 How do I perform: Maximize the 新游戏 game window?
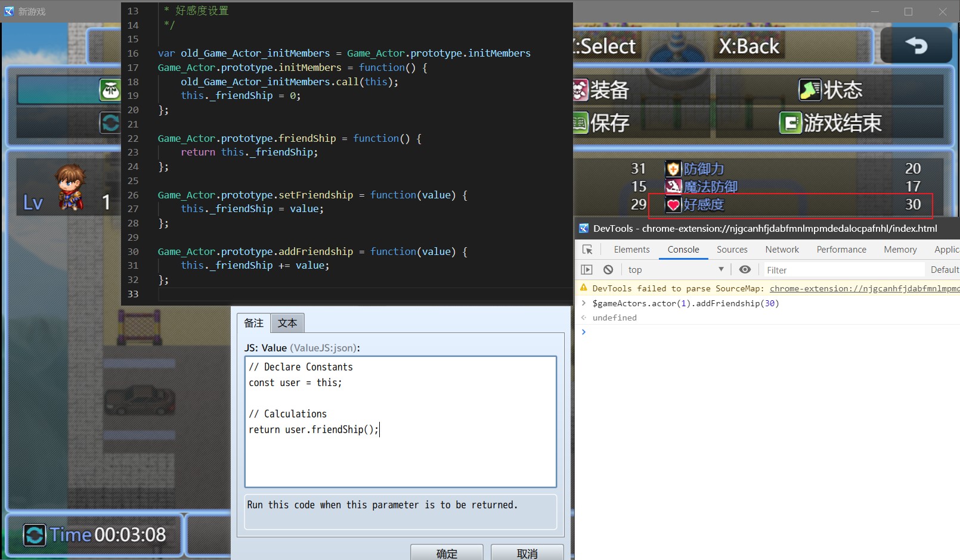pos(908,11)
